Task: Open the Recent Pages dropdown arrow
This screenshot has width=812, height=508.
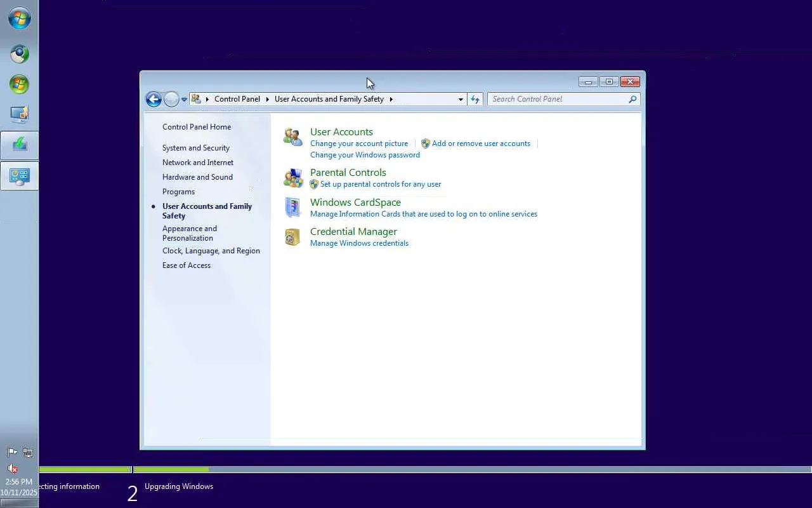Action: [184, 99]
